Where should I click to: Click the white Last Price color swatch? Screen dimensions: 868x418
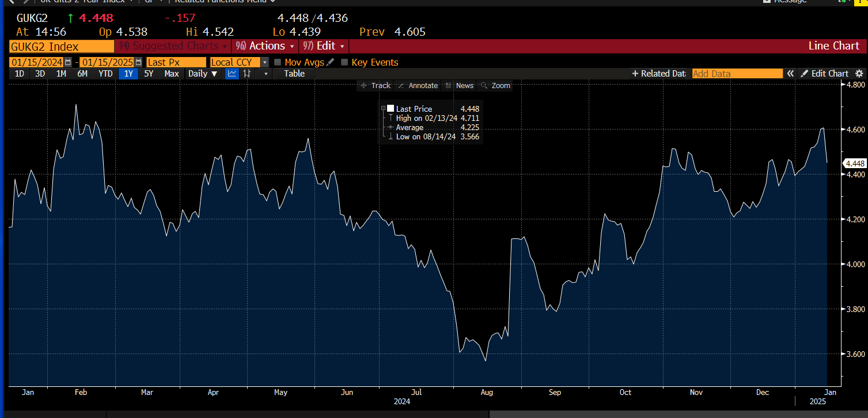coord(391,108)
